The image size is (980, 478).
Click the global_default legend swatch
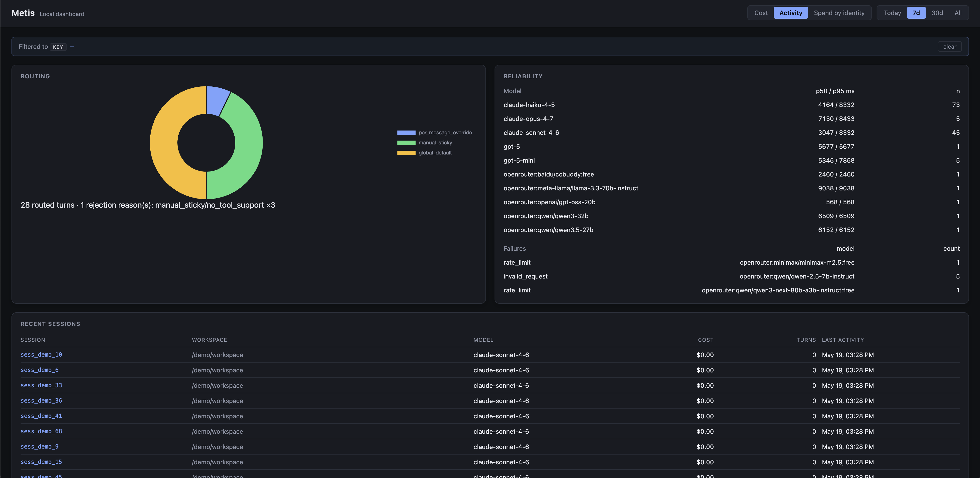(x=406, y=153)
